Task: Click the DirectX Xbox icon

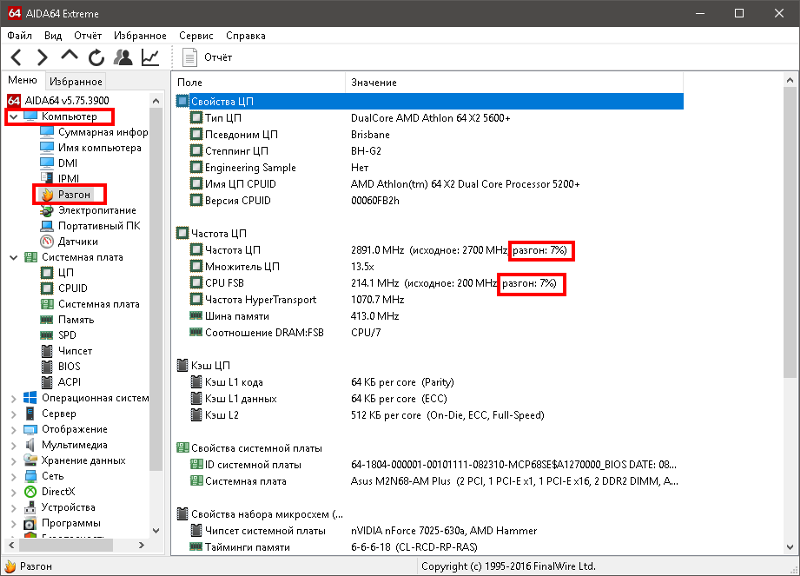Action: pos(31,492)
